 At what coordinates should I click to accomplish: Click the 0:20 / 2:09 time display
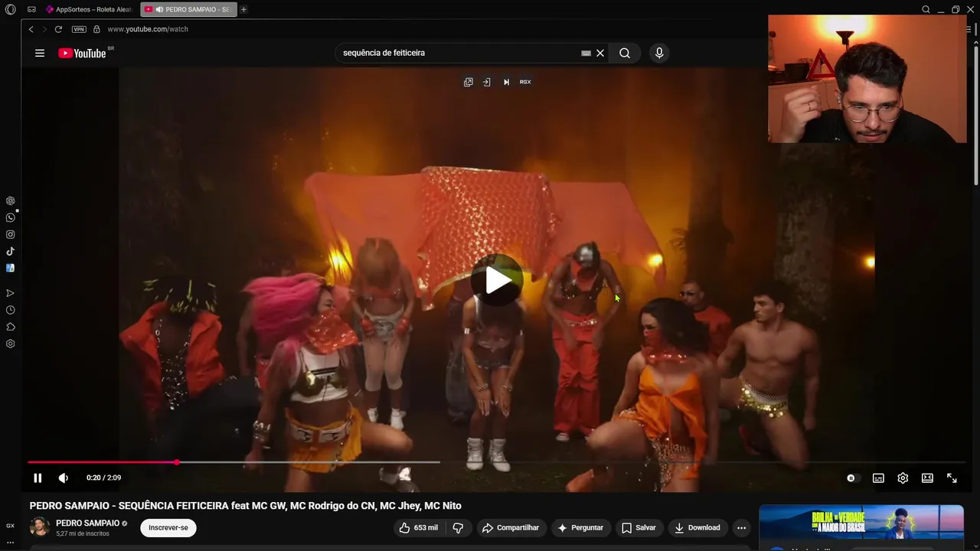[x=103, y=478]
